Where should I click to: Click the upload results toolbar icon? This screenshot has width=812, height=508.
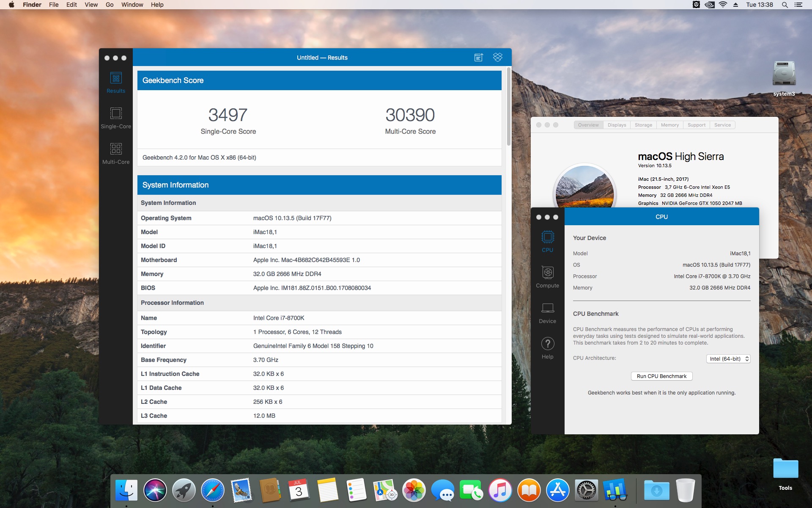click(x=478, y=58)
